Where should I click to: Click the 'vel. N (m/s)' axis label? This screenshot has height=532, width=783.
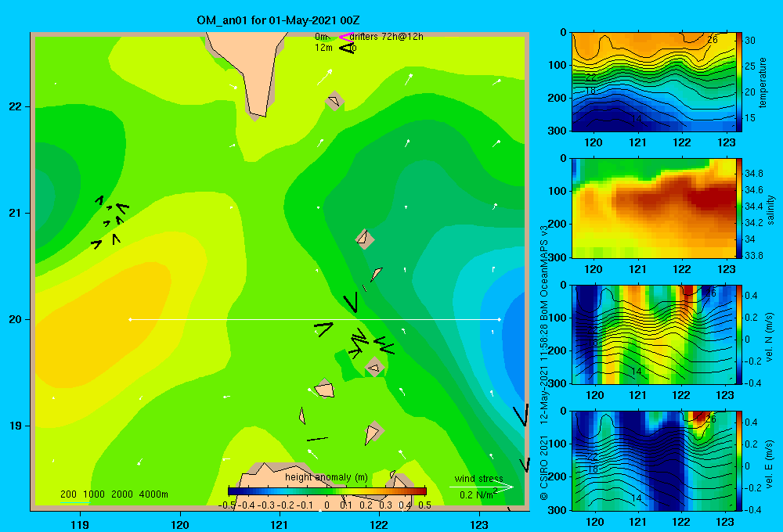point(770,336)
